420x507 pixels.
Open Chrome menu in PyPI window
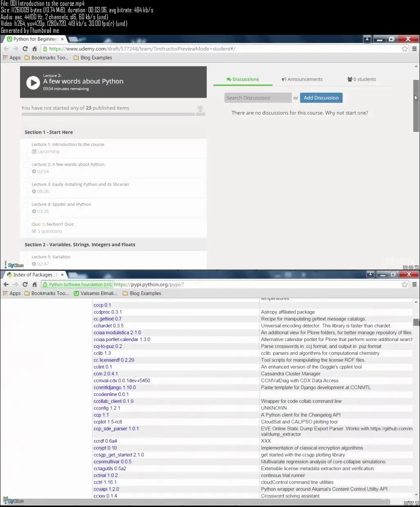tap(415, 284)
